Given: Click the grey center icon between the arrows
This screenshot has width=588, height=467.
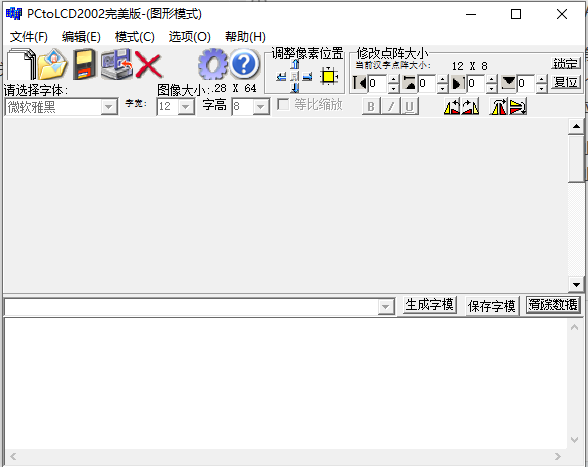Looking at the screenshot, I should (x=295, y=77).
